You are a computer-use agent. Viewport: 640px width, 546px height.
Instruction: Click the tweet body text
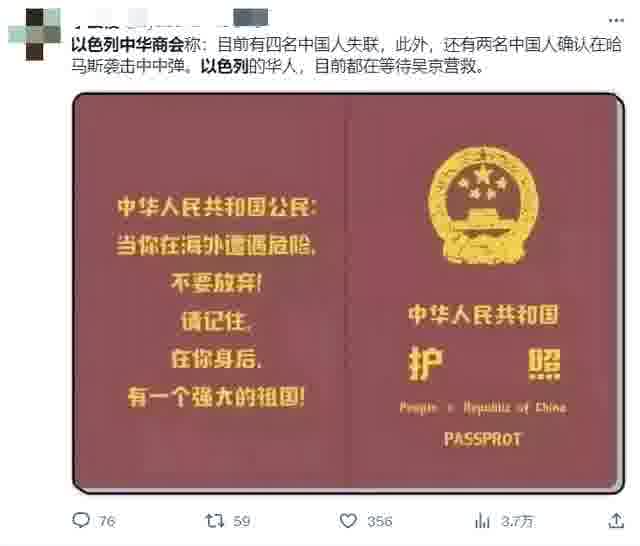[347, 55]
